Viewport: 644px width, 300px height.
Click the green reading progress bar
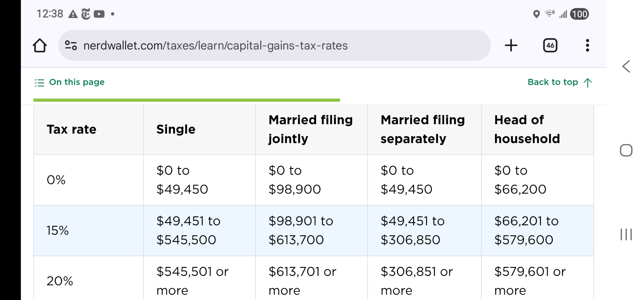coord(186,100)
